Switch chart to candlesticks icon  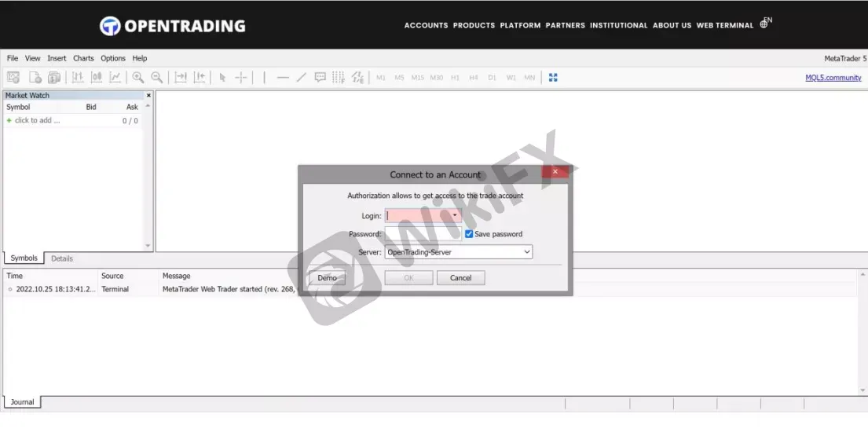click(97, 78)
